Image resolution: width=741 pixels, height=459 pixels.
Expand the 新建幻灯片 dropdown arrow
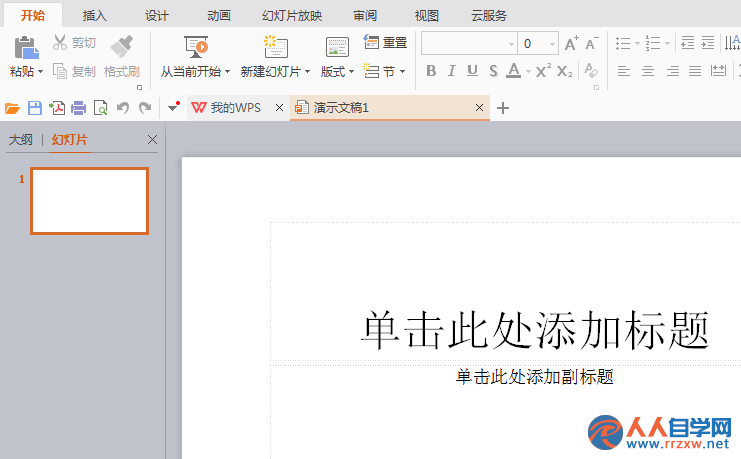tap(308, 72)
